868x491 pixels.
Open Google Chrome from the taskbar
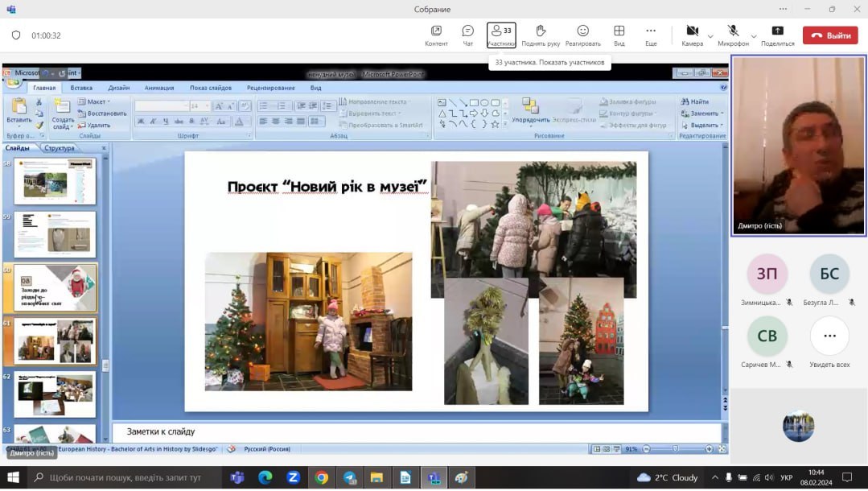pos(321,477)
